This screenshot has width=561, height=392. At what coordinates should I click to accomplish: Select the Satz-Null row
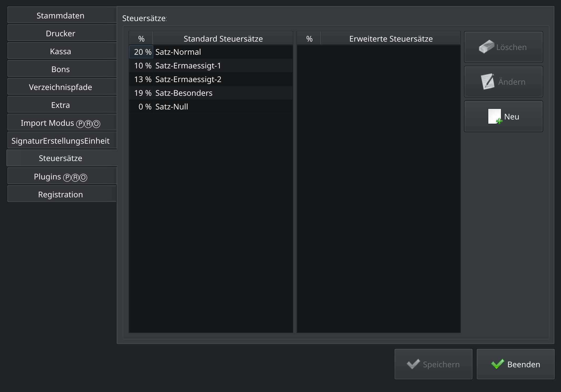click(x=211, y=107)
